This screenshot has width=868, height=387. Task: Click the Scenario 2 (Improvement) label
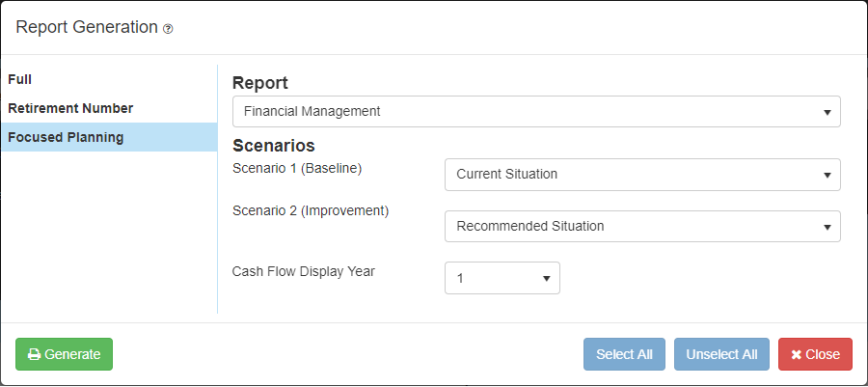pyautogui.click(x=311, y=209)
